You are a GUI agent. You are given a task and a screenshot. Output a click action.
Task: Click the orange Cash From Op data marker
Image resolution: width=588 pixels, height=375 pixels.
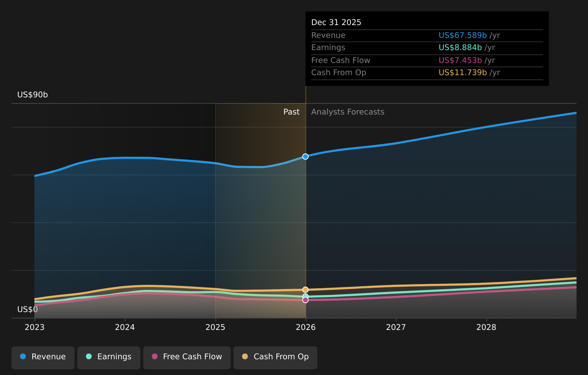305,289
